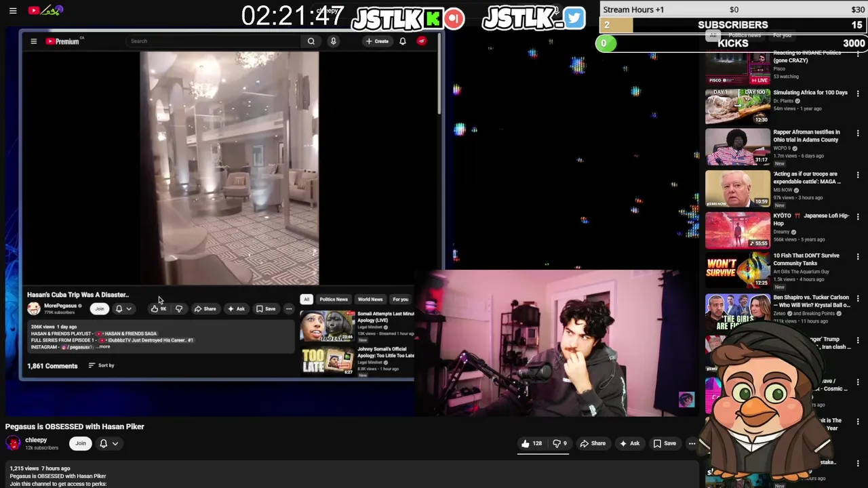Open 'Acting as if our troops' MS NOW thumbnail

(x=737, y=188)
